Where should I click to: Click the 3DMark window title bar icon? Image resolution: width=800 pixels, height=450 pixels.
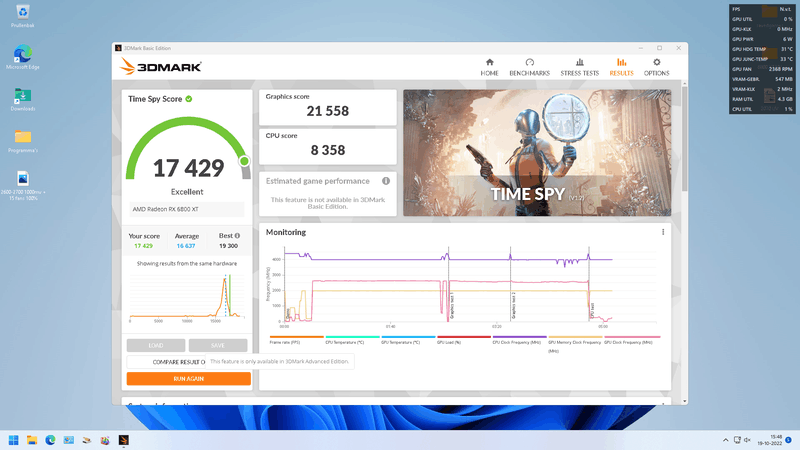coord(118,48)
